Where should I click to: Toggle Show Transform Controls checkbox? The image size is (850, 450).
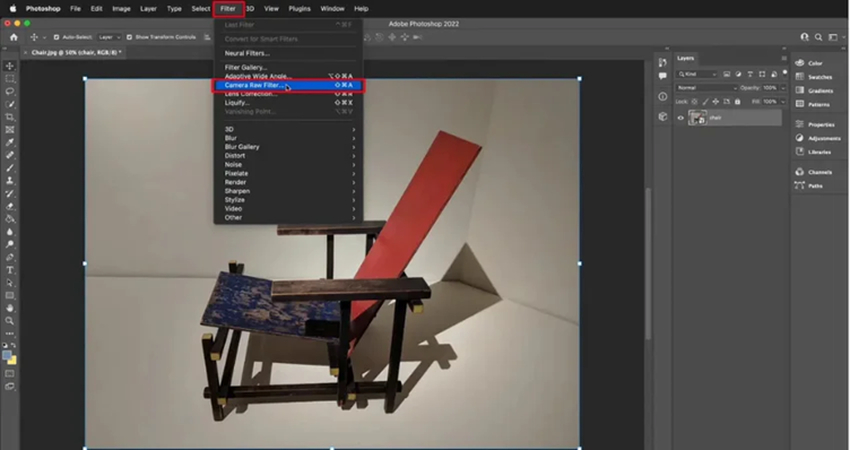[x=129, y=37]
